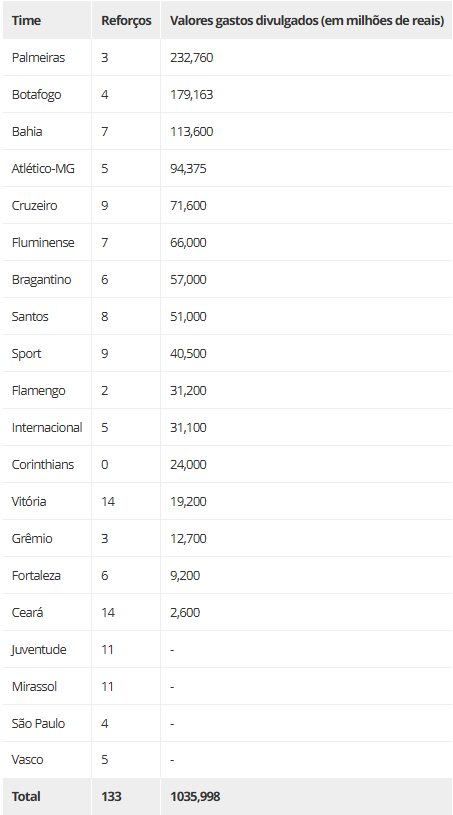
Task: Click the Internacional team cell
Action: [47, 427]
